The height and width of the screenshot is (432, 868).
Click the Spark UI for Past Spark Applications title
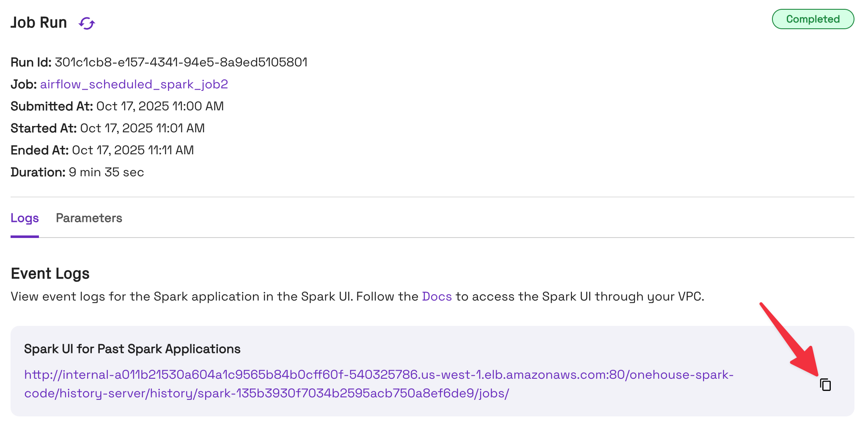132,349
